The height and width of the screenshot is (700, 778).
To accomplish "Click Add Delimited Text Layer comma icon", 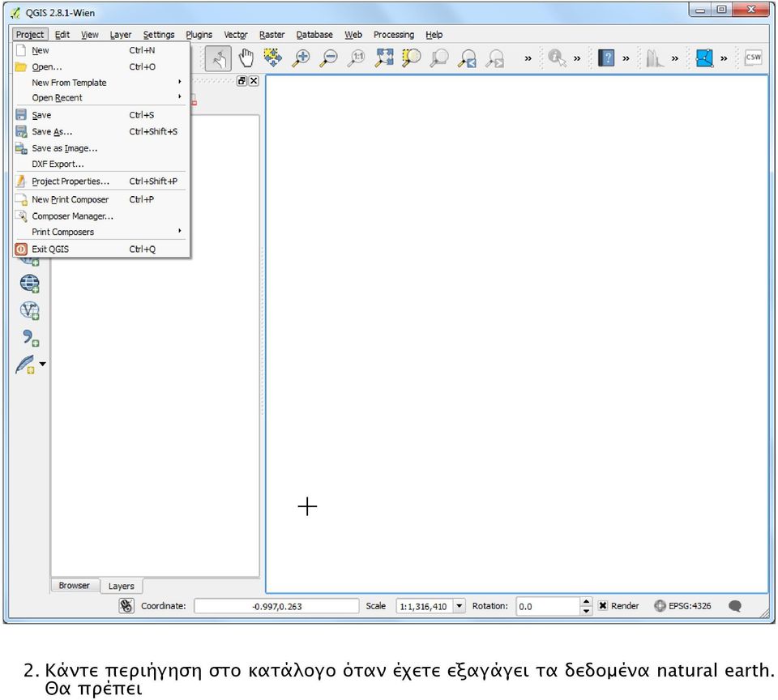I will pyautogui.click(x=30, y=338).
